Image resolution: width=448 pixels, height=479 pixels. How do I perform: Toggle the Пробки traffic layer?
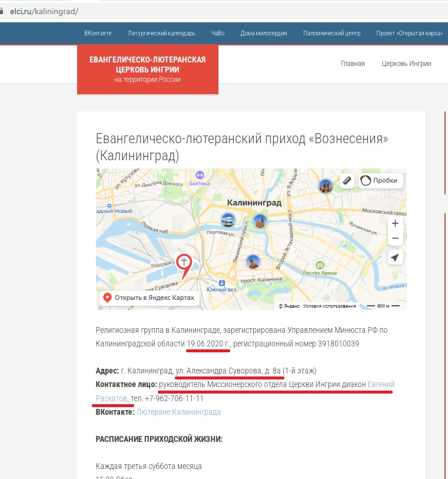tap(380, 181)
